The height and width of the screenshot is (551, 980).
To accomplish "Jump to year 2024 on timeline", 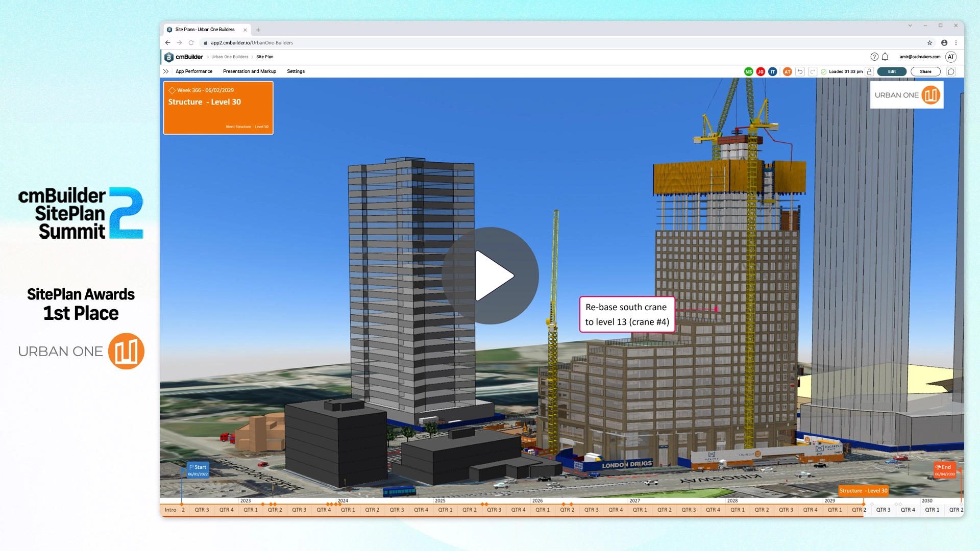I will pos(343,500).
